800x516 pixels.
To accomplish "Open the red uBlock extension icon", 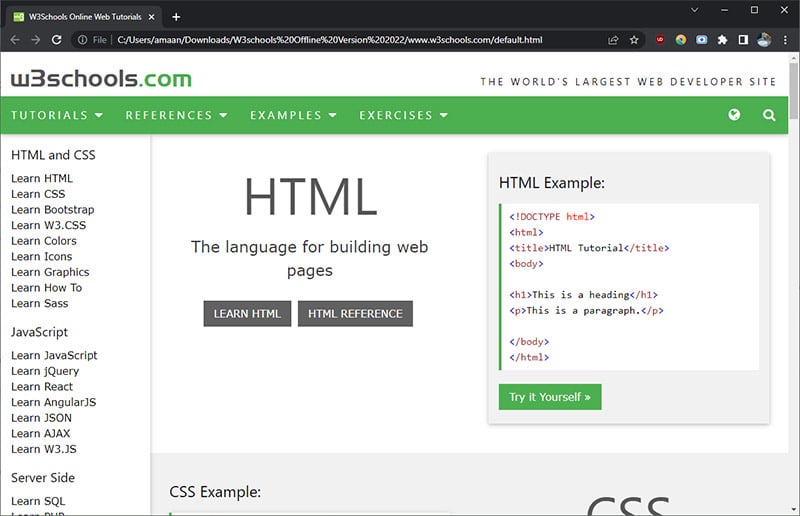I will coord(660,39).
